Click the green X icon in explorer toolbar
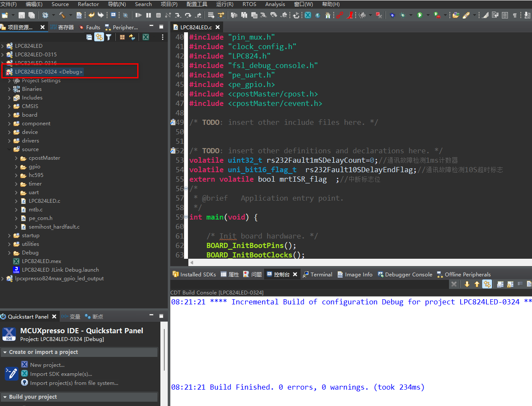 click(146, 37)
